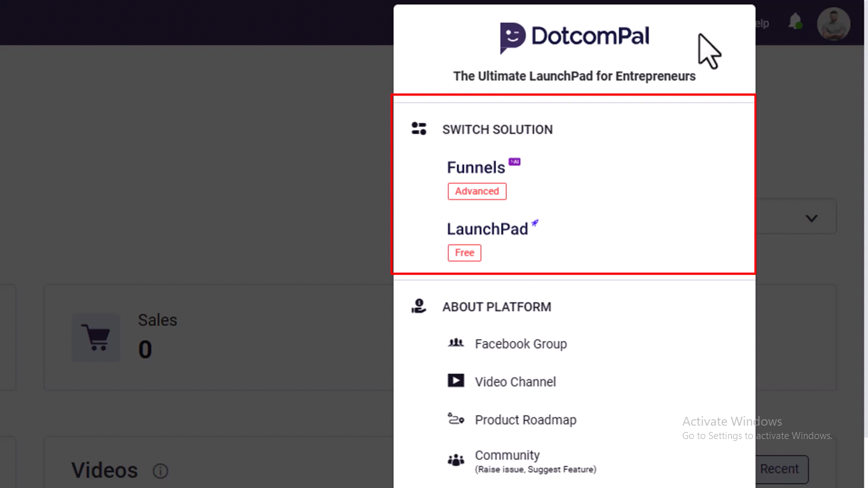Screen dimensions: 868x488
Task: Click the info icon beside Videos
Action: tap(160, 471)
